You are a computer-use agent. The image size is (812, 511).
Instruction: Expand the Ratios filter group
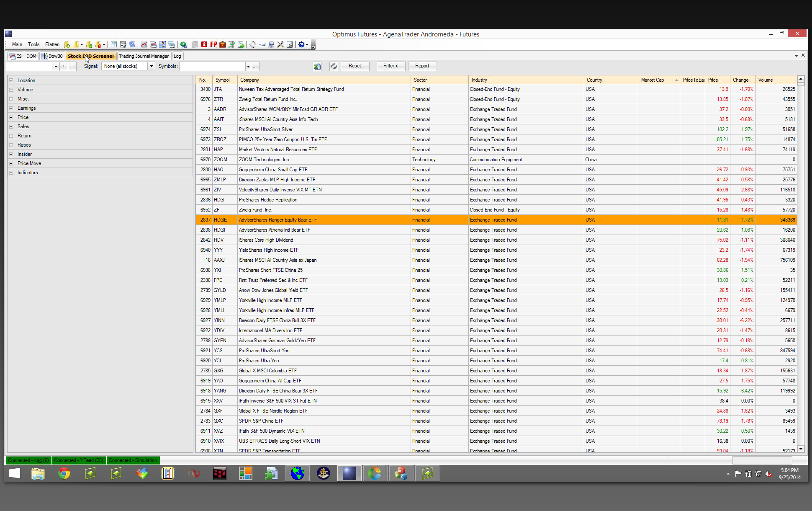pyautogui.click(x=11, y=145)
